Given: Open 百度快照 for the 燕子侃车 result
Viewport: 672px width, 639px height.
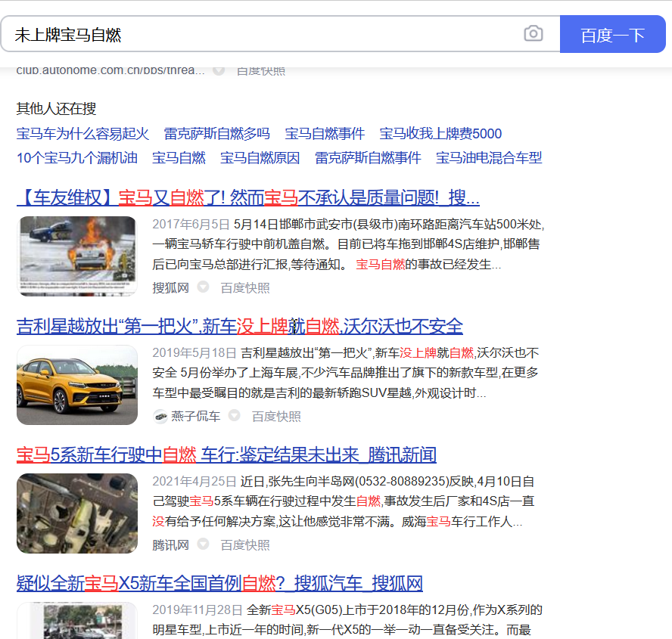Looking at the screenshot, I should pos(276,416).
